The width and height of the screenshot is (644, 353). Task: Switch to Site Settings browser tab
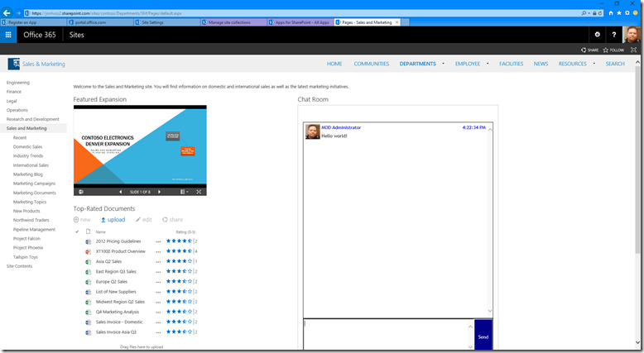166,22
